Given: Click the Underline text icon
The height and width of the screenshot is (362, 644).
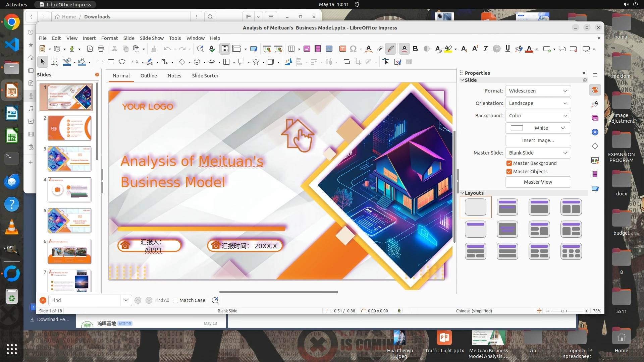Looking at the screenshot, I should (x=507, y=49).
